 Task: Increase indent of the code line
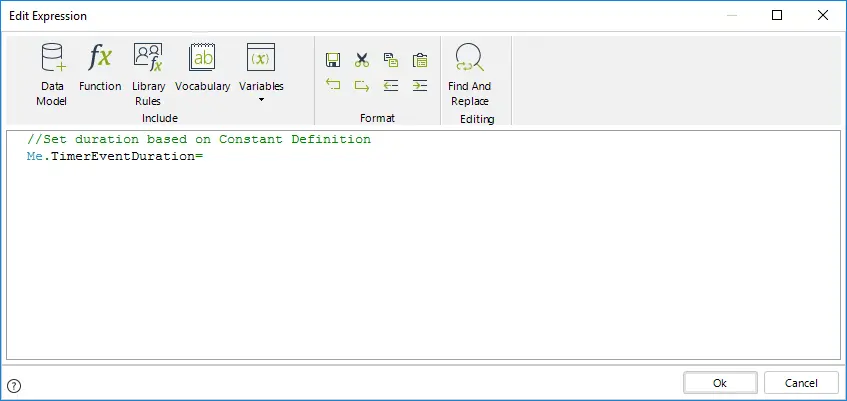(x=420, y=85)
